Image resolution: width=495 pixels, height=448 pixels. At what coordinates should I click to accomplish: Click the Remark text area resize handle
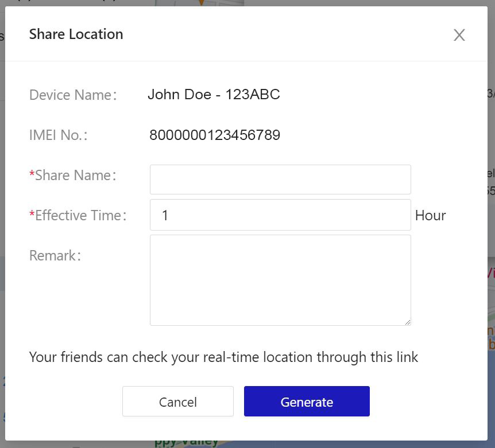click(x=407, y=322)
